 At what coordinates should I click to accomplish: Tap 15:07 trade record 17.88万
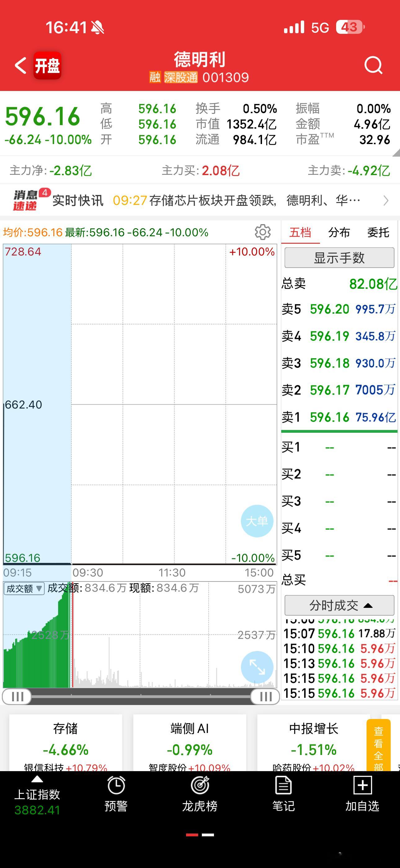339,634
